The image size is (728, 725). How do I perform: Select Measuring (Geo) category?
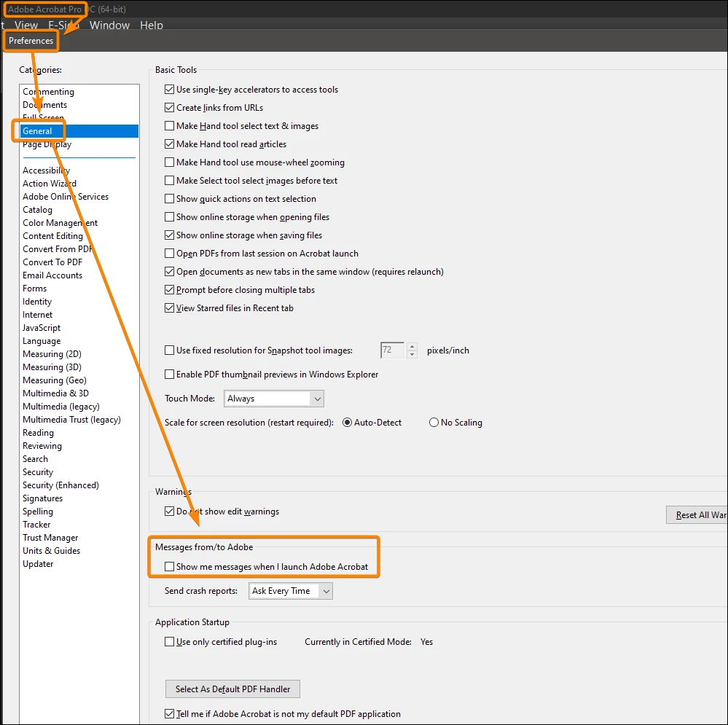[55, 380]
